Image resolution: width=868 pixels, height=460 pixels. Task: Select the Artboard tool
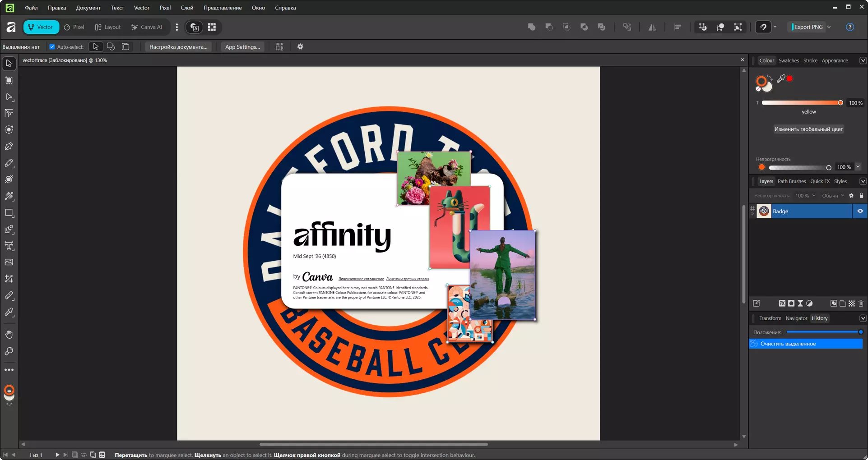point(9,80)
